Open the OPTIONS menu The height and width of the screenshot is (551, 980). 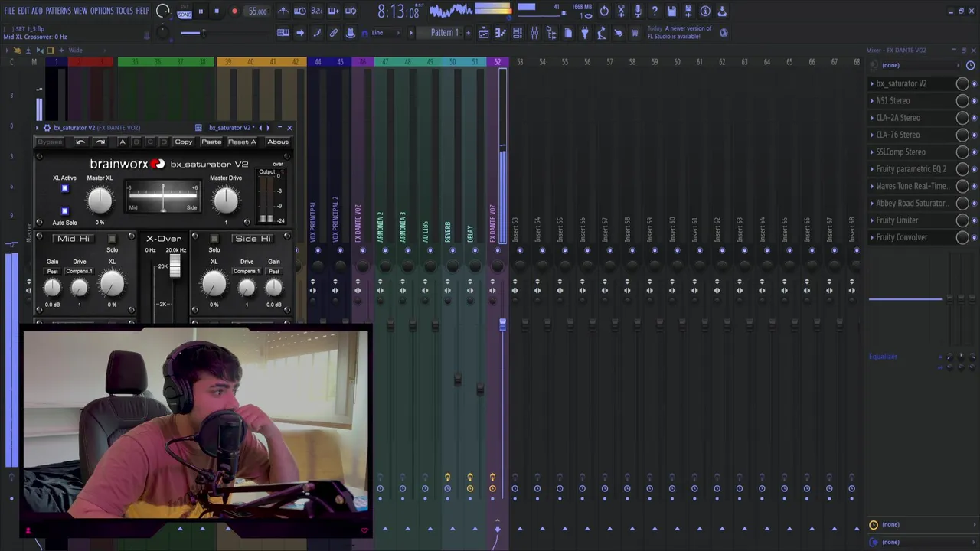(x=102, y=11)
